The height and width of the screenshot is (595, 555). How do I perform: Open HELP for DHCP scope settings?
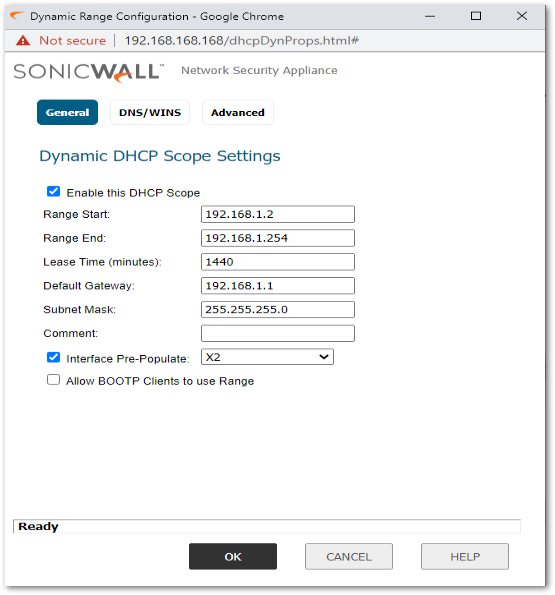[465, 557]
